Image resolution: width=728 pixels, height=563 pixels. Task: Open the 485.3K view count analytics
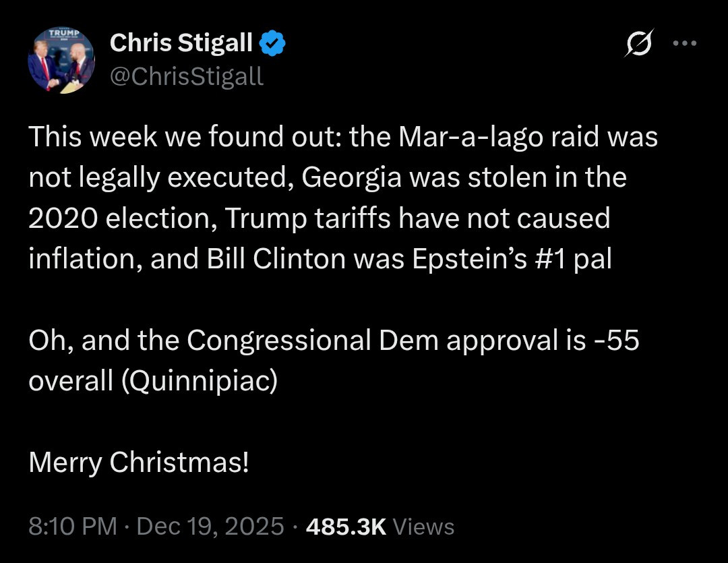346,526
